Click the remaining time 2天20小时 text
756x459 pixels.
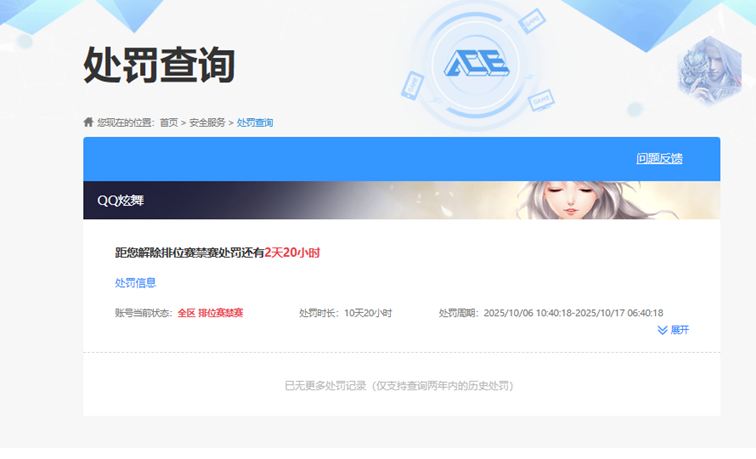pos(292,253)
